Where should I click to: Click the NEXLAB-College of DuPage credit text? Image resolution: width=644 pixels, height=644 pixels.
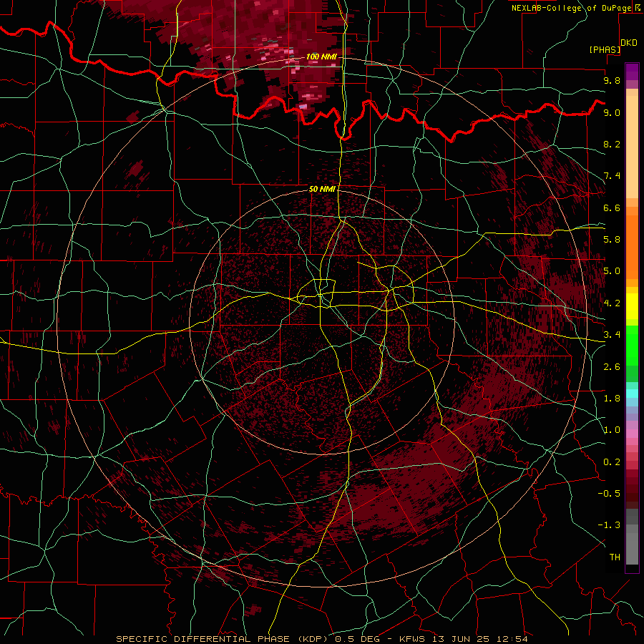click(x=571, y=8)
